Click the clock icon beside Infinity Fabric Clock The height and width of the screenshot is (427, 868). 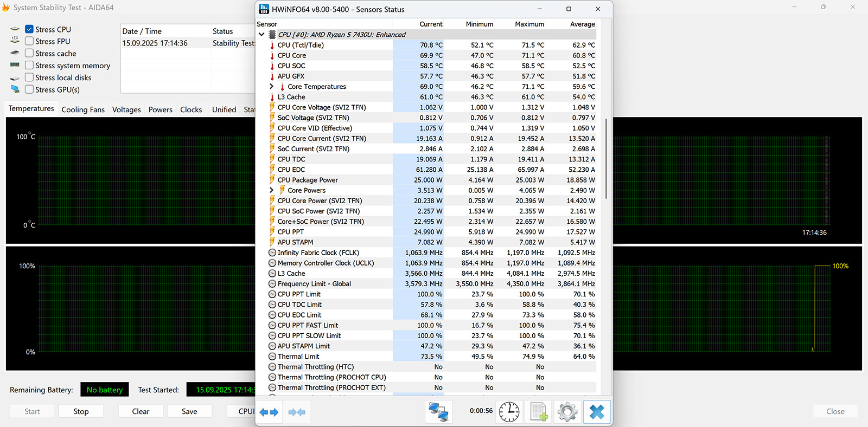coord(272,253)
